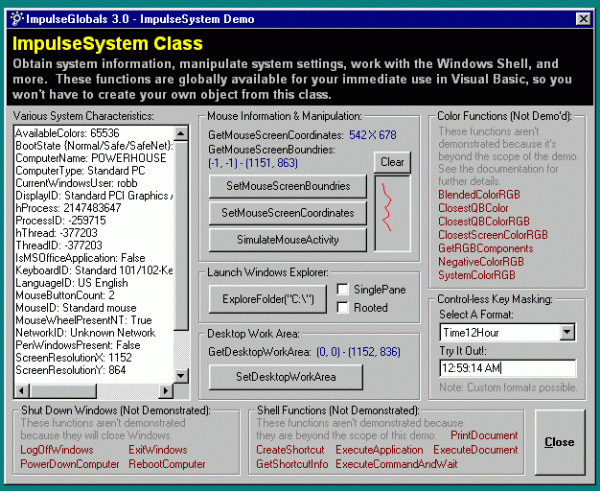This screenshot has height=491, width=600.
Task: Click the lightbulb app icon in title bar
Action: tap(16, 19)
